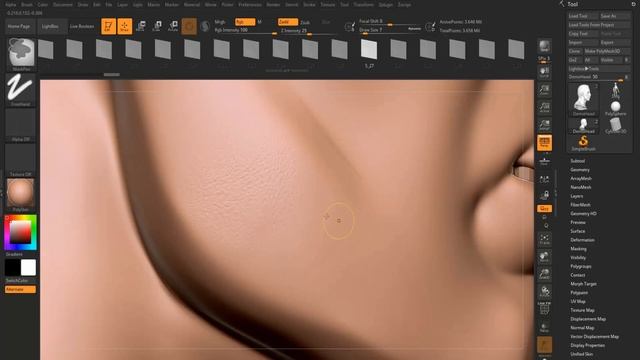Click the Move view icon

click(x=544, y=257)
